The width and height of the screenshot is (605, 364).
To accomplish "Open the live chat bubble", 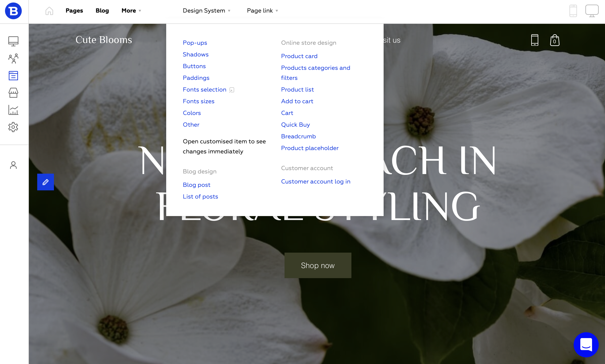I will pyautogui.click(x=586, y=345).
